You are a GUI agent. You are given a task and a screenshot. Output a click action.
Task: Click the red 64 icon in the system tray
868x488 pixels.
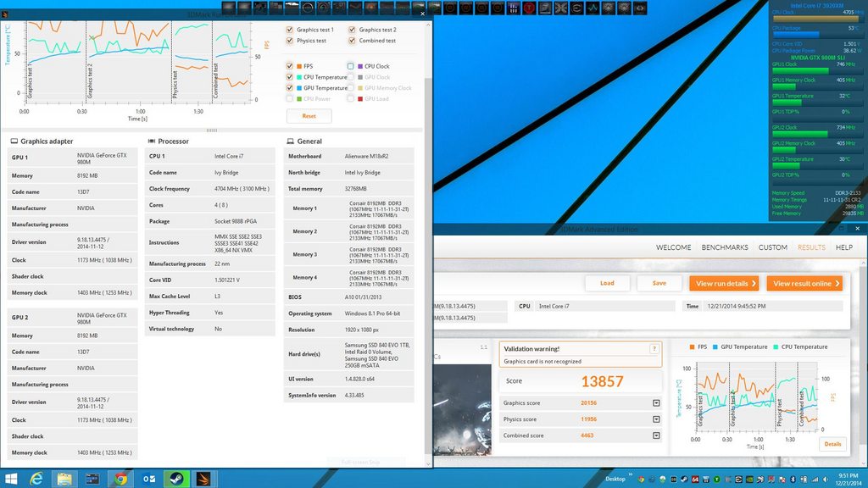point(695,480)
